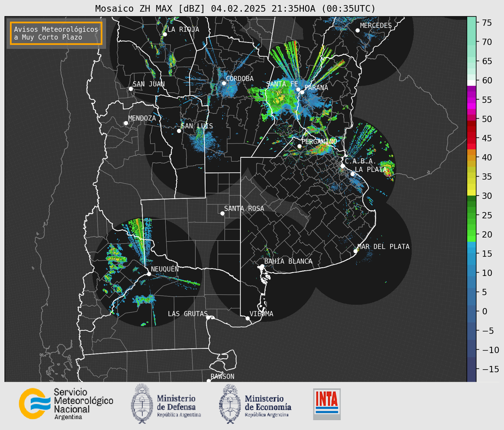The image size is (504, 430).
Task: Click the SANTA FE city marker dot
Action: (298, 89)
